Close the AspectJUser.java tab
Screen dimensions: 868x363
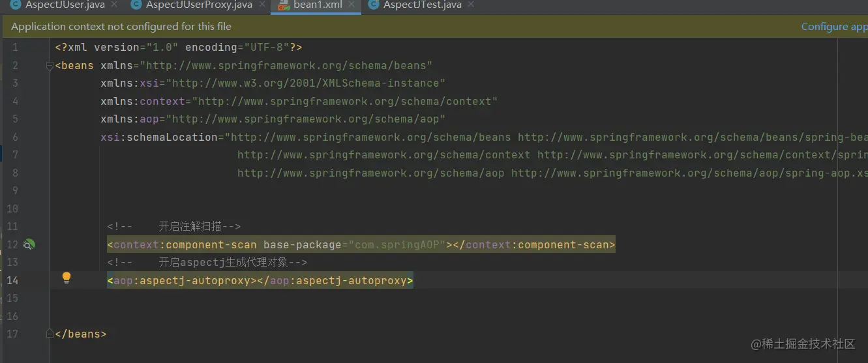pos(115,5)
